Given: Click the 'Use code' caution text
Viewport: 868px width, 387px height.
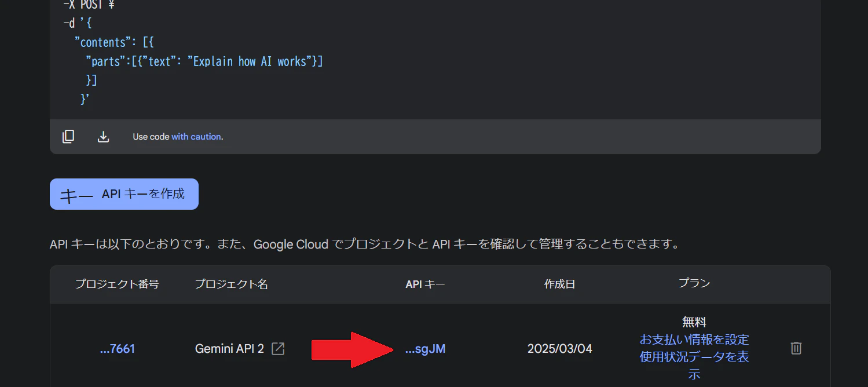Looking at the screenshot, I should click(151, 137).
